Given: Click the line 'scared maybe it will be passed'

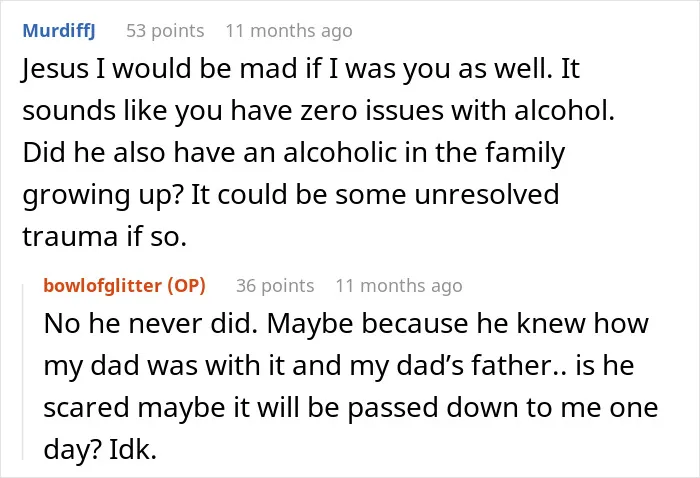Looking at the screenshot, I should 351,408.
